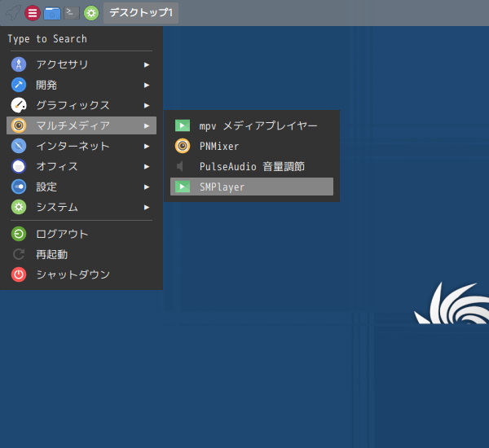Image resolution: width=489 pixels, height=448 pixels.
Task: Choose 再起動 to restart
Action: click(x=51, y=254)
